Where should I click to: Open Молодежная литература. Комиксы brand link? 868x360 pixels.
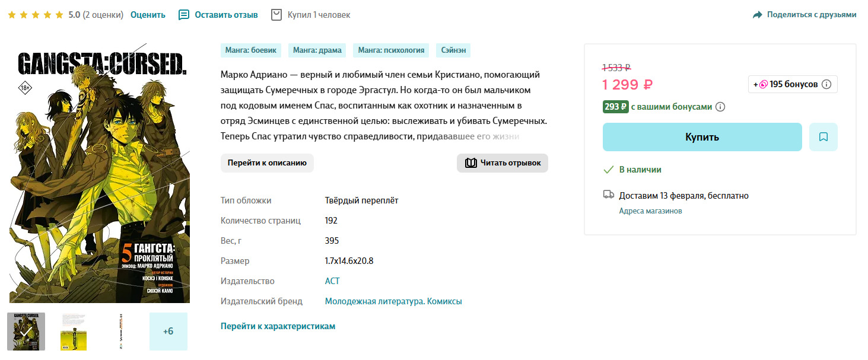coord(393,301)
